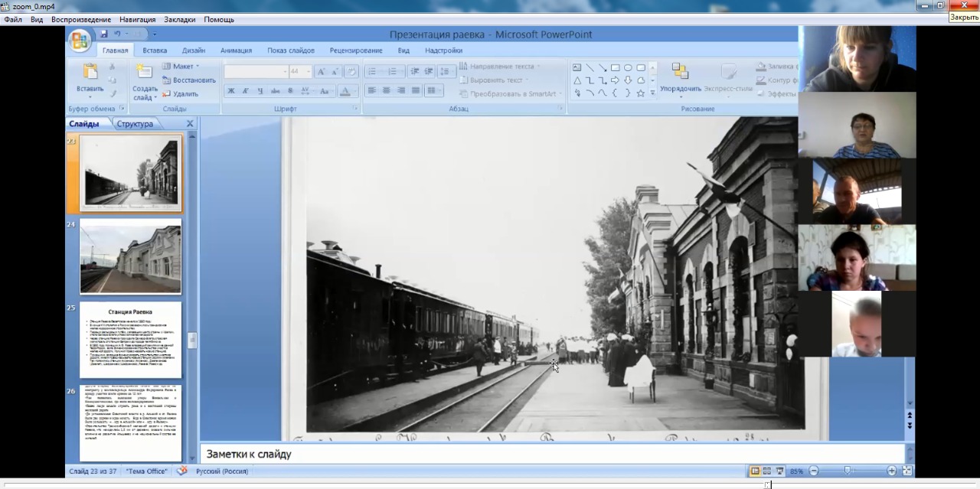Expand the font size 44 dropdown
The width and height of the screenshot is (980, 489).
coord(309,71)
